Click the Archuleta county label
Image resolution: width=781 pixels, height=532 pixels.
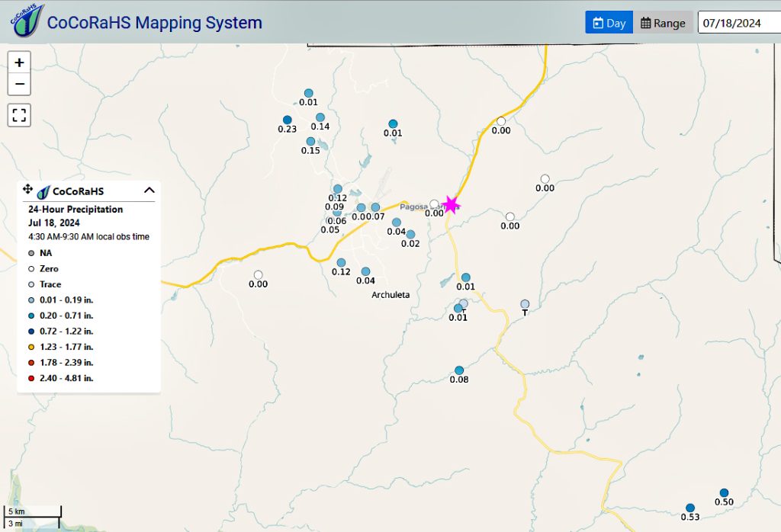click(x=390, y=295)
